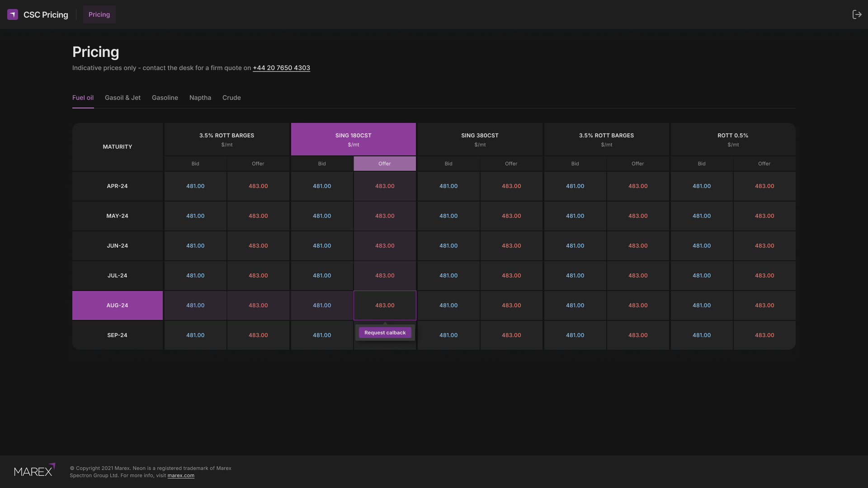Switch to the Gasoil & Jet tab
Viewport: 868px width, 488px height.
[x=123, y=98]
